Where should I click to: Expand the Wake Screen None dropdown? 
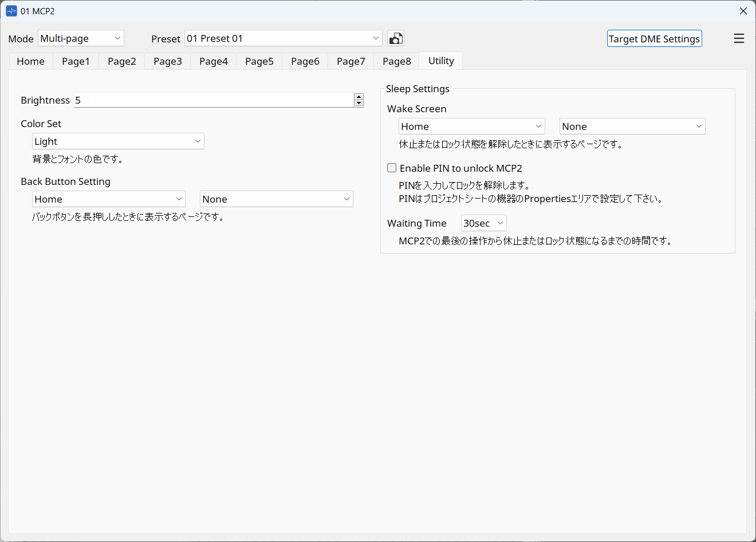[632, 126]
